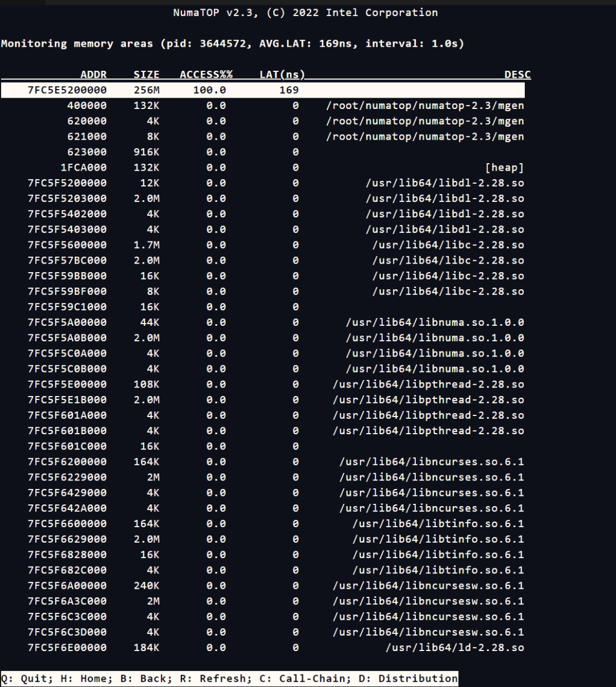Select the highlighted 7FC5E5200000 memory row
The width and height of the screenshot is (616, 687).
(x=262, y=90)
